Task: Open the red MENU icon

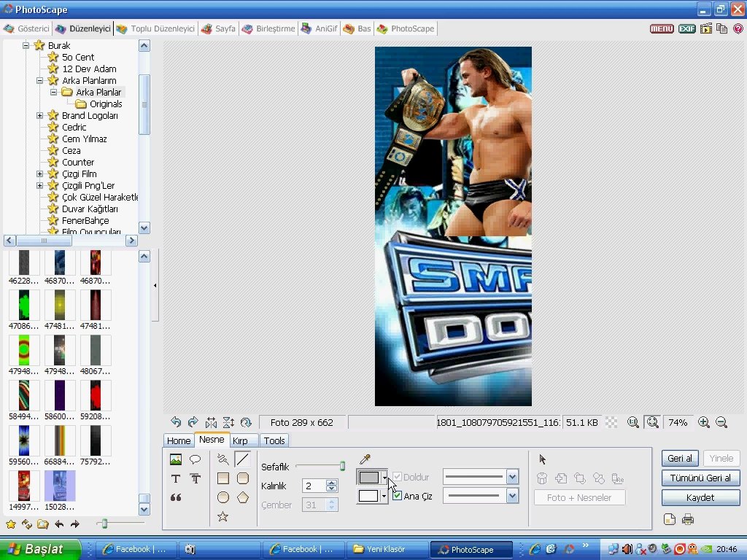Action: point(662,28)
